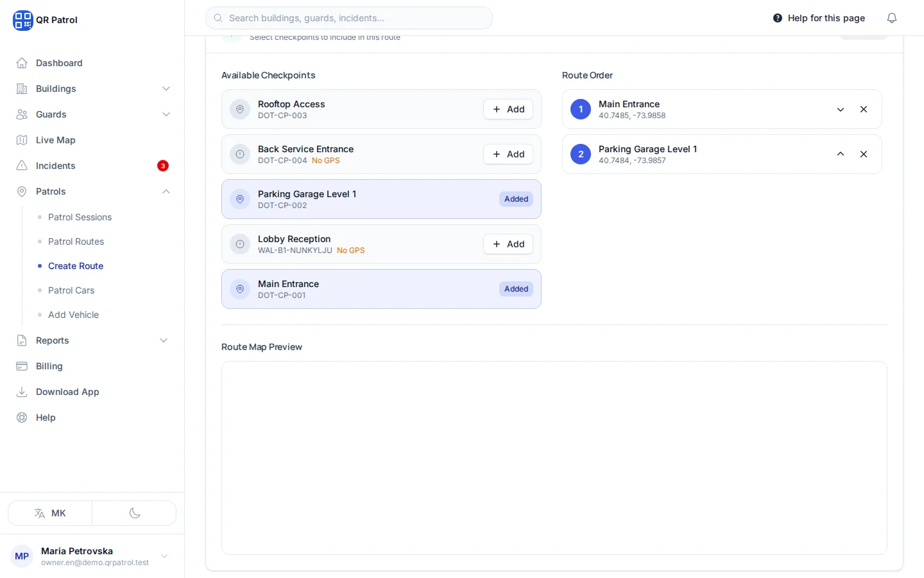Add Back Service Entrance to route
This screenshot has width=924, height=578.
click(x=508, y=154)
